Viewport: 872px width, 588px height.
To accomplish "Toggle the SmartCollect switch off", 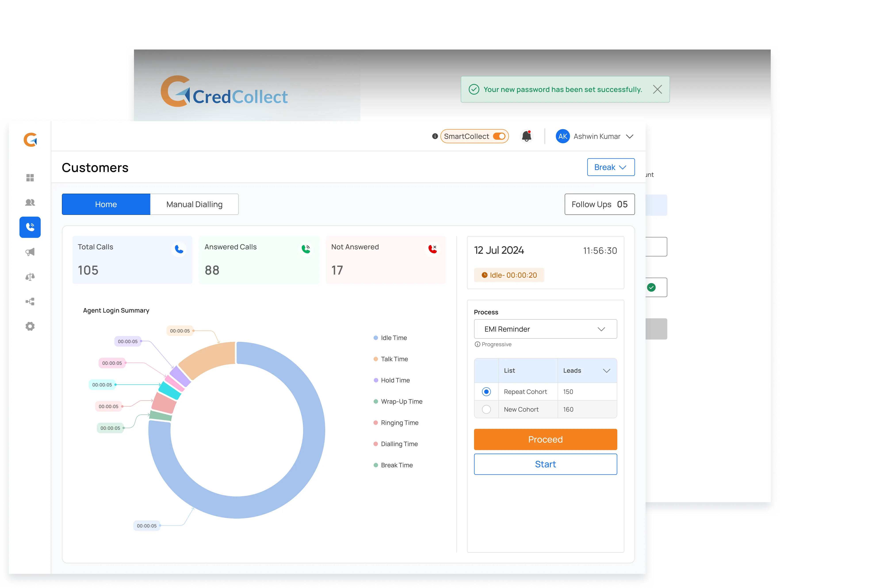I will 499,136.
